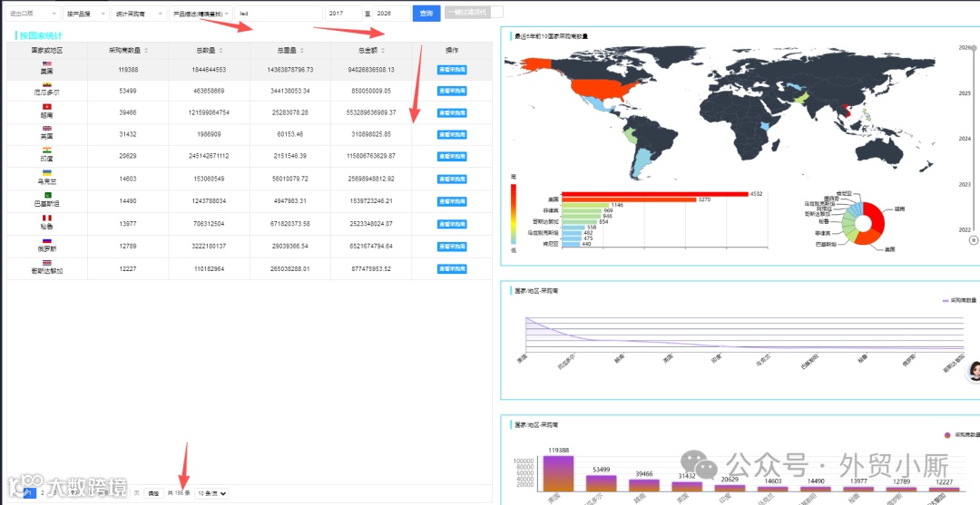Click the timeline play/pause control
Viewport: 980px width, 505px height.
click(x=973, y=239)
